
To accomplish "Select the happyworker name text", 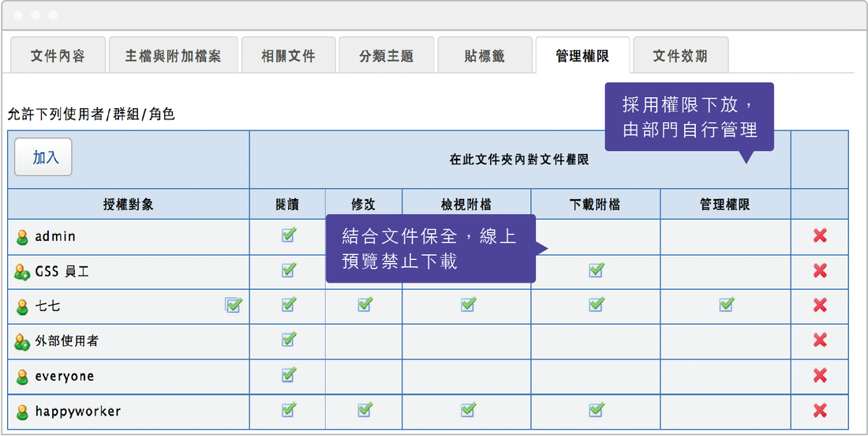I will 78,412.
